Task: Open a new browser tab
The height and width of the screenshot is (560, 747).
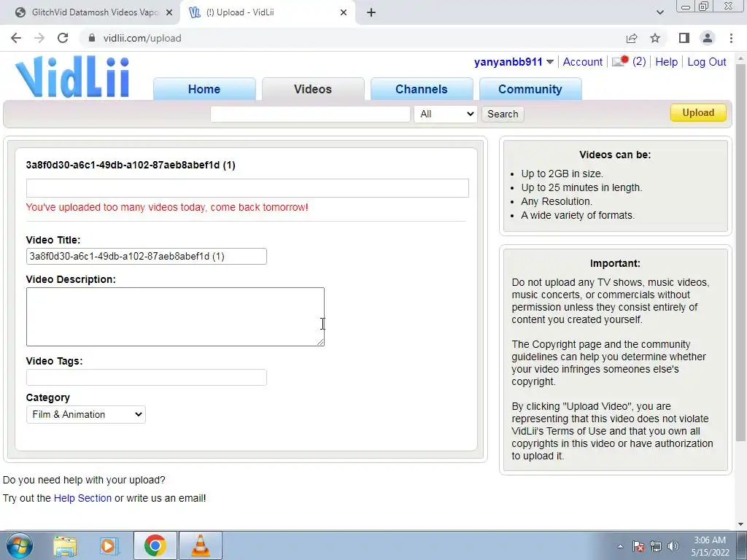Action: coord(371,13)
